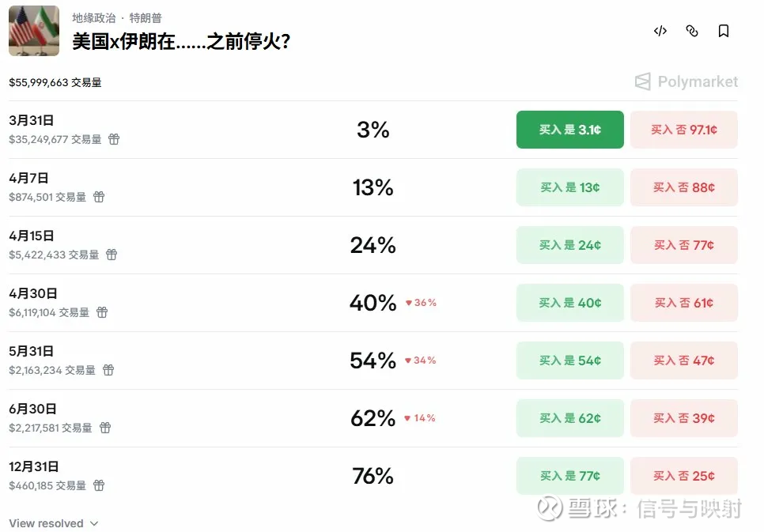This screenshot has height=532, width=764.
Task: Buy No at 77¢ for 4月15日
Action: [683, 245]
